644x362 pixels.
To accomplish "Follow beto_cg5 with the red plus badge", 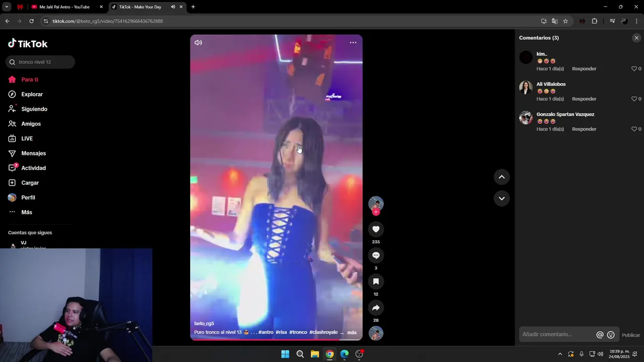I will [x=376, y=212].
